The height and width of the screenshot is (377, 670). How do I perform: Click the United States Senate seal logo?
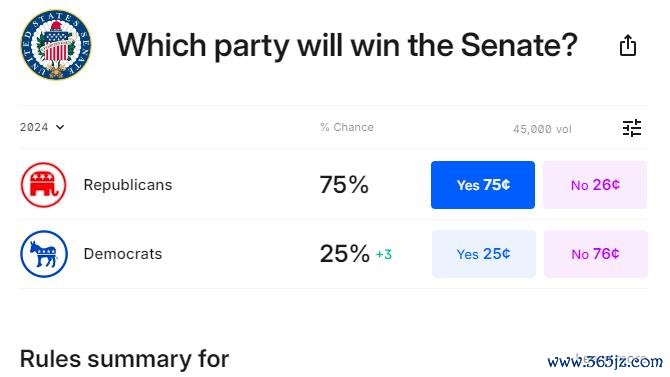pos(56,44)
